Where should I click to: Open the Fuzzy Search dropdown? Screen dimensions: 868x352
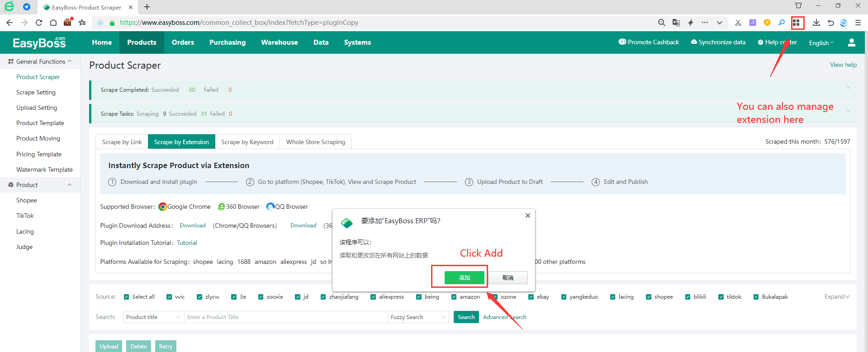[x=418, y=317]
